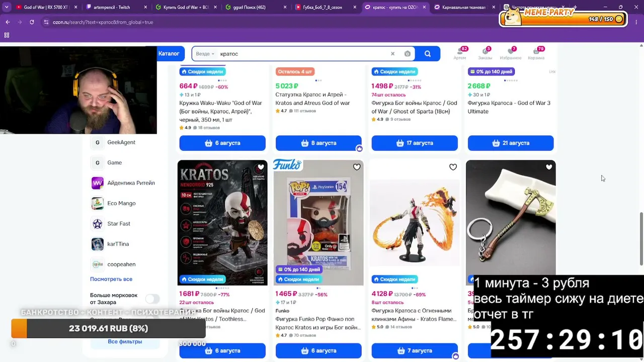
Task: Add God of War 3 Ultimate, 21 августа
Action: click(x=511, y=143)
